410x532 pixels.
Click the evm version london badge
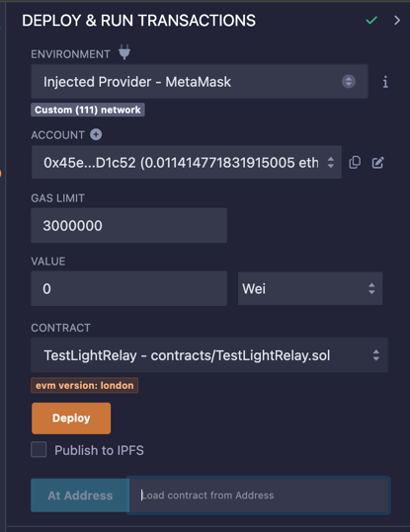85,385
